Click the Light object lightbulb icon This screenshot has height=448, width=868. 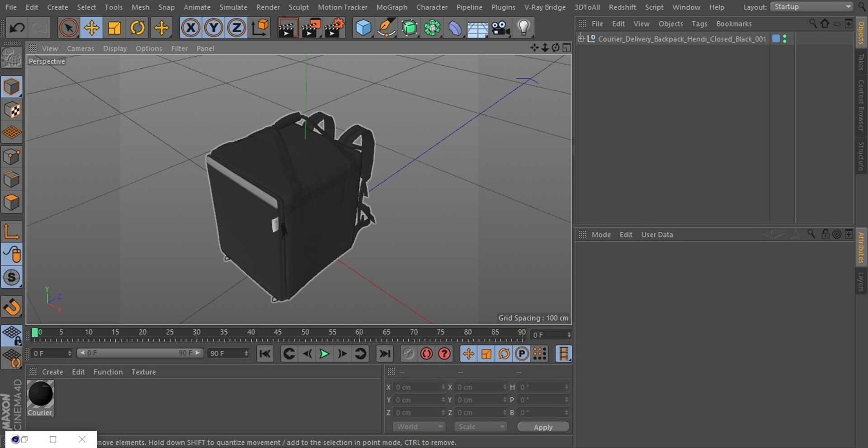[524, 28]
